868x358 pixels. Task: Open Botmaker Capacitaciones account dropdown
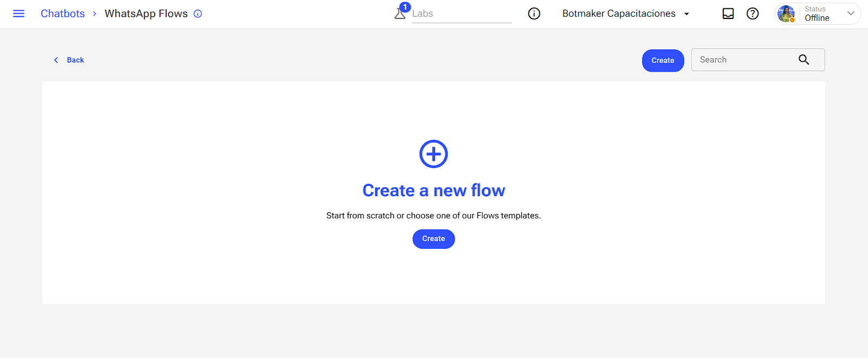click(626, 14)
